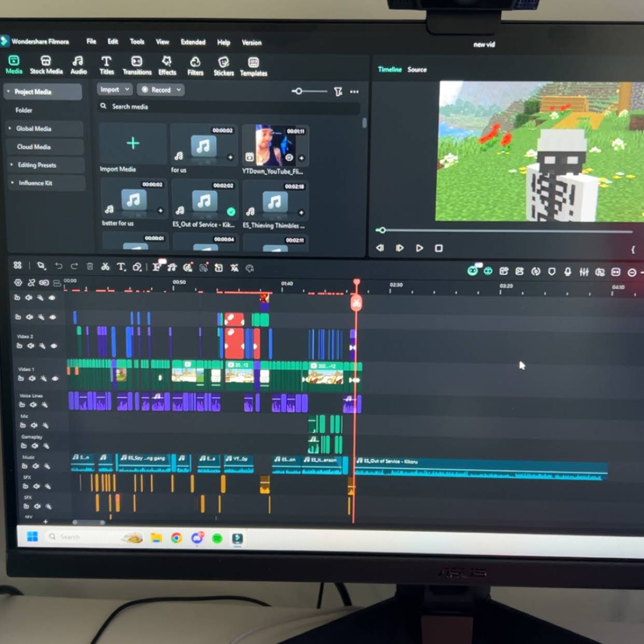Screen dimensions: 644x644
Task: Open the Effects tab
Action: click(167, 66)
